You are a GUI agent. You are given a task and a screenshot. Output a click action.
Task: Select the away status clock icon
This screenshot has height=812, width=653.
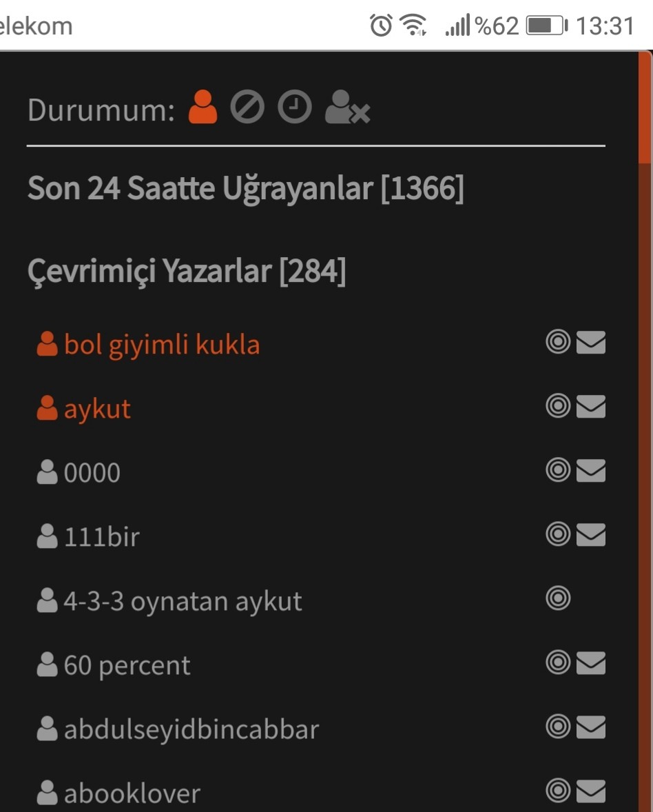(294, 108)
